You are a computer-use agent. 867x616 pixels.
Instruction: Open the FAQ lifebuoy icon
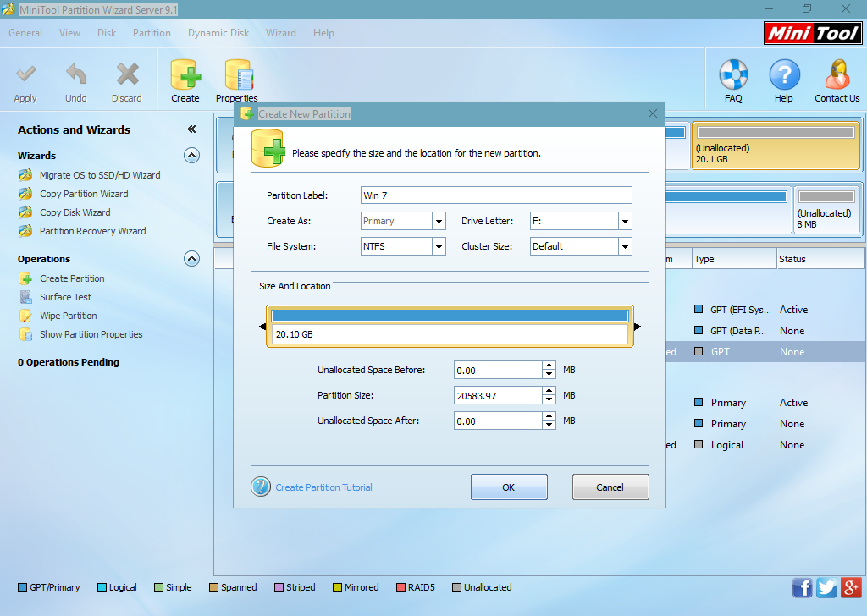coord(733,74)
